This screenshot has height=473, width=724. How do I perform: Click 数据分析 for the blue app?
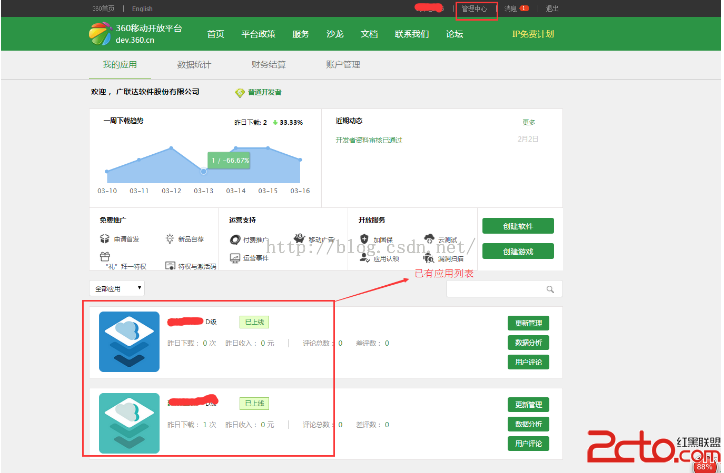(x=529, y=342)
